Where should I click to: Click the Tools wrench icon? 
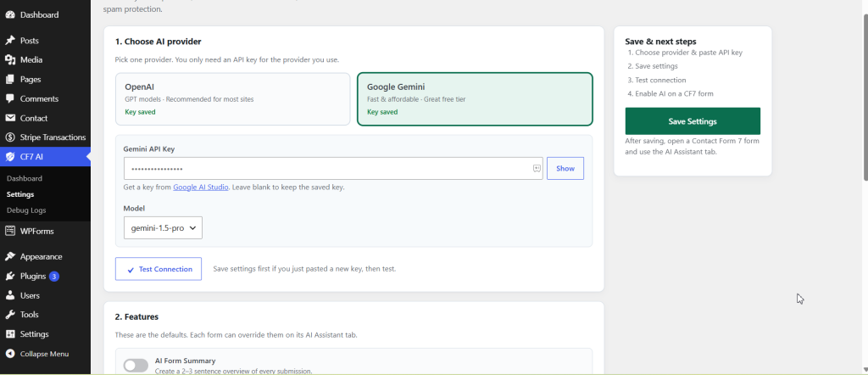[x=10, y=315]
